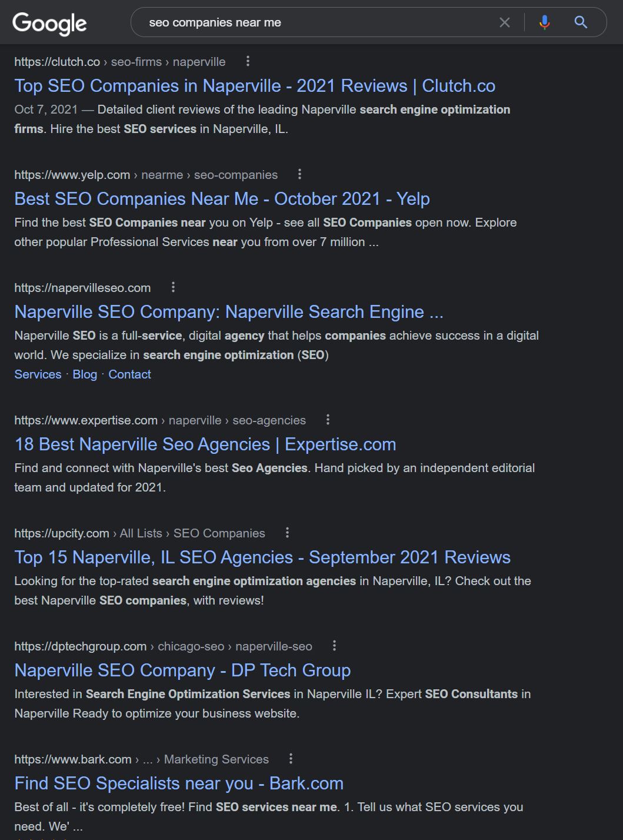The image size is (623, 840).
Task: Open 'Top SEO Companies in Naperville' Clutch link
Action: [255, 86]
